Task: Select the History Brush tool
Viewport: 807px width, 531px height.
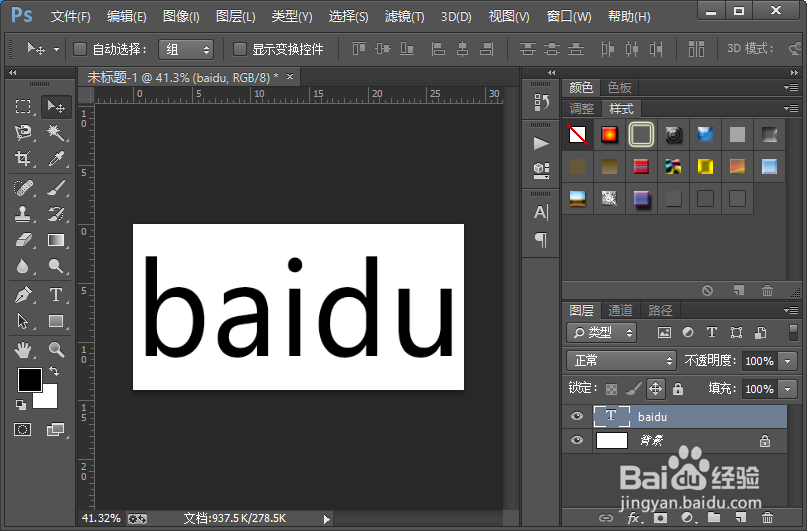Action: [x=56, y=214]
